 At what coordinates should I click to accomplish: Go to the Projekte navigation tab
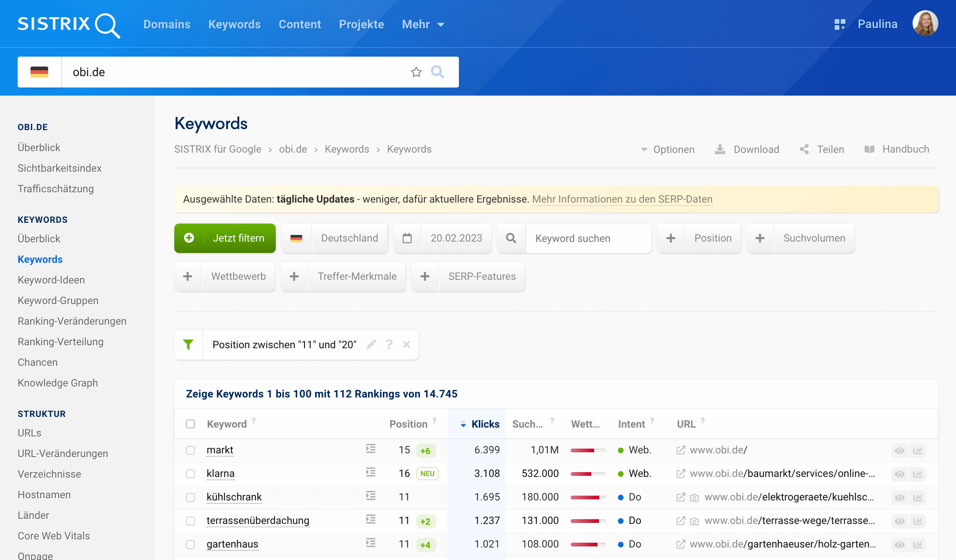[x=361, y=24]
